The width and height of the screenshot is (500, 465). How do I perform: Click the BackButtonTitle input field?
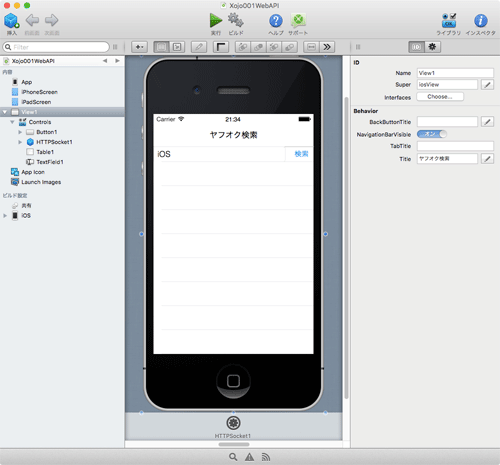tap(447, 122)
